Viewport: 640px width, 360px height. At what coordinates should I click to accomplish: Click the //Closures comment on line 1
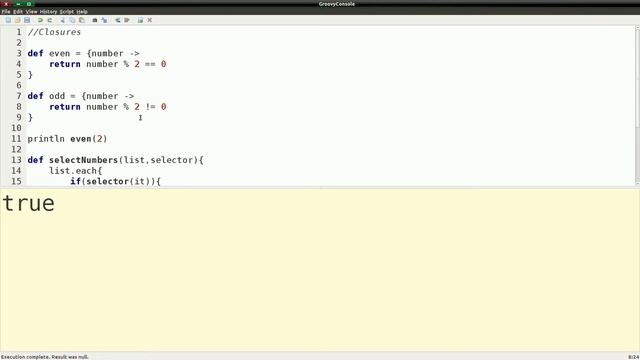pos(54,32)
